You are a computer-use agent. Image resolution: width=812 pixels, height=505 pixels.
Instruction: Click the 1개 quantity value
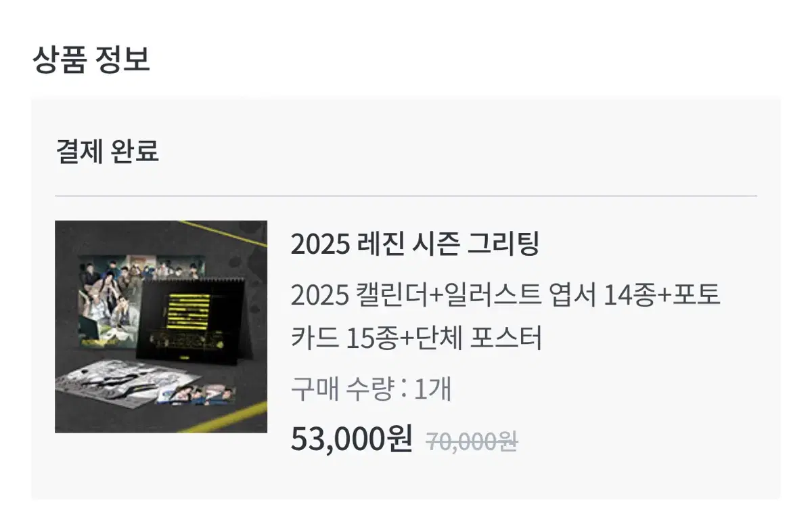click(432, 389)
